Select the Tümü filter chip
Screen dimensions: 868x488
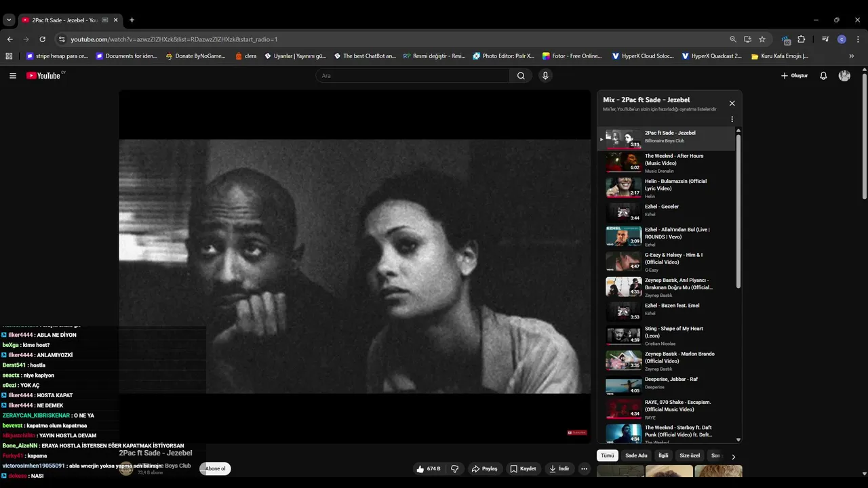(x=607, y=456)
